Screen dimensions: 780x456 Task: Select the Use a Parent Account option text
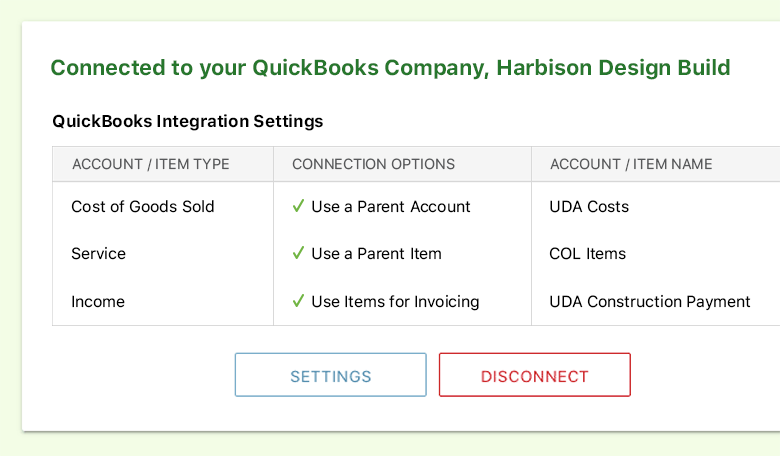391,207
